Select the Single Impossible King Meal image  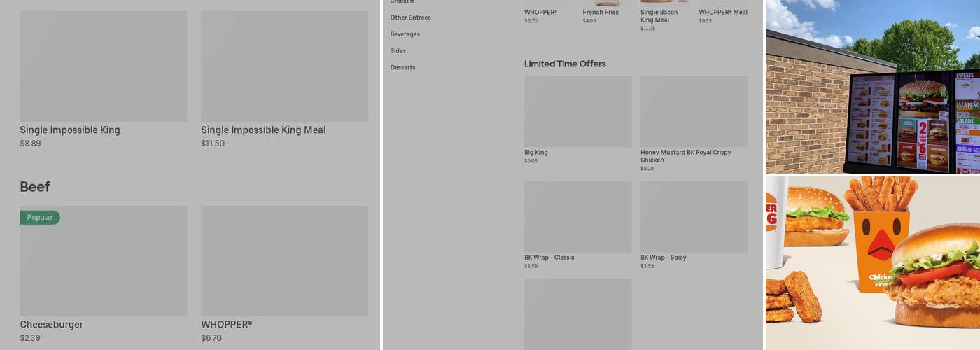284,66
